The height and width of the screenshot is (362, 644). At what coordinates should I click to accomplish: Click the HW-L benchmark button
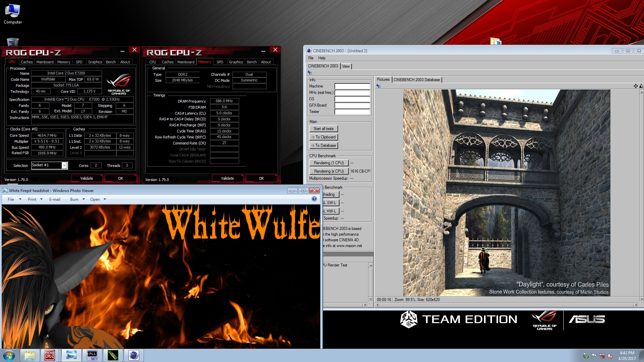[331, 211]
